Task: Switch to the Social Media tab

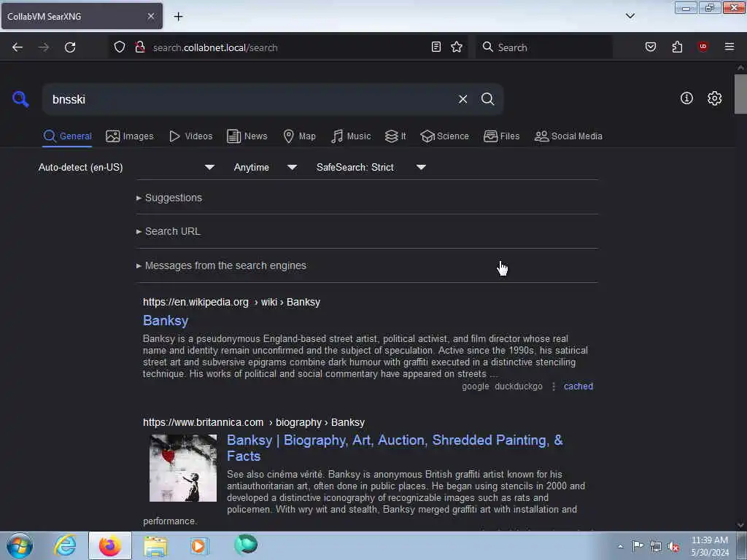Action: 568,136
